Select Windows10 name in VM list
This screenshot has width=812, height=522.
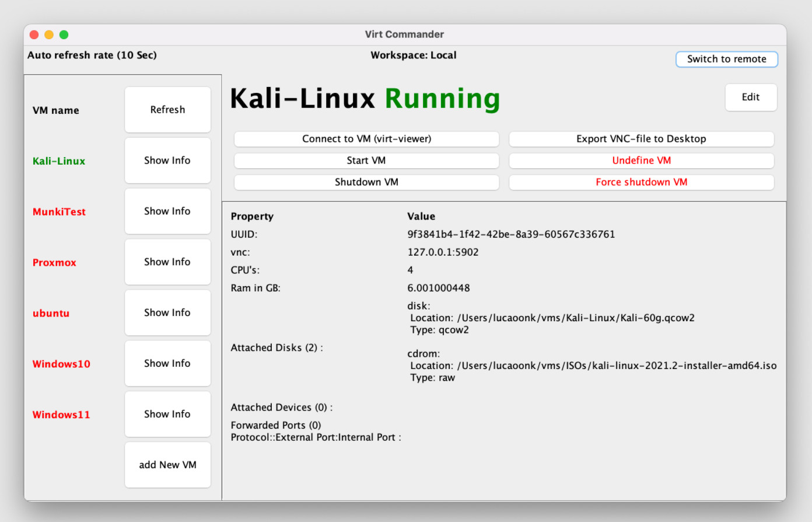61,364
